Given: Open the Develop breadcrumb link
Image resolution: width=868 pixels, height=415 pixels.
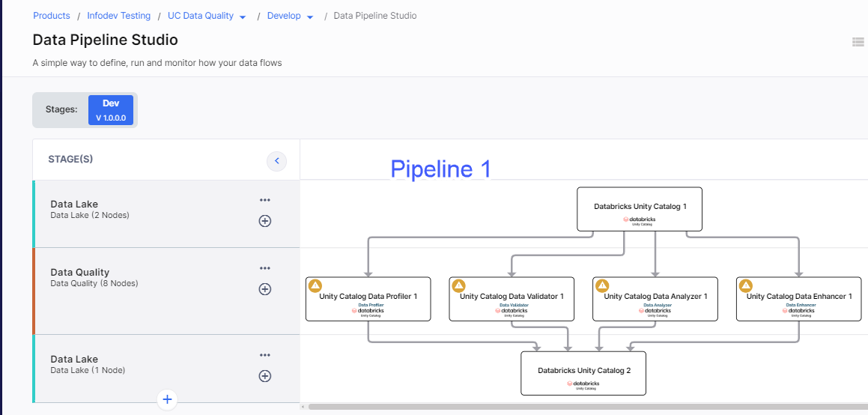Looking at the screenshot, I should 284,16.
